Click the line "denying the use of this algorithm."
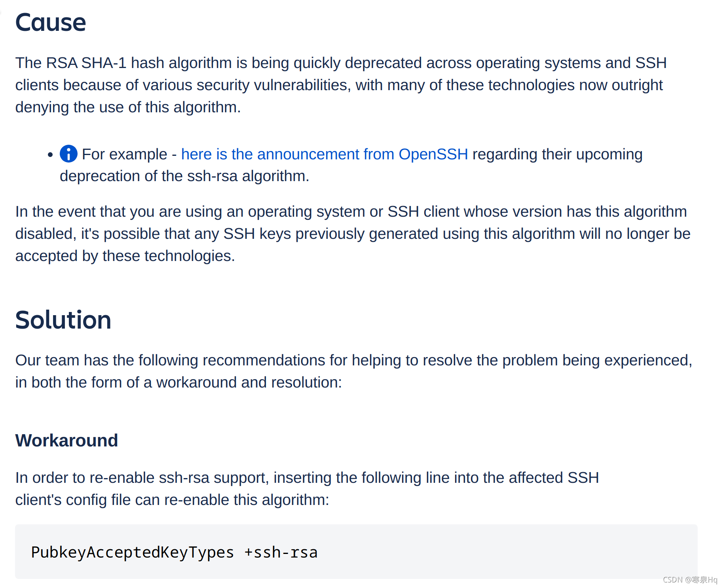The height and width of the screenshot is (588, 723). [x=128, y=107]
